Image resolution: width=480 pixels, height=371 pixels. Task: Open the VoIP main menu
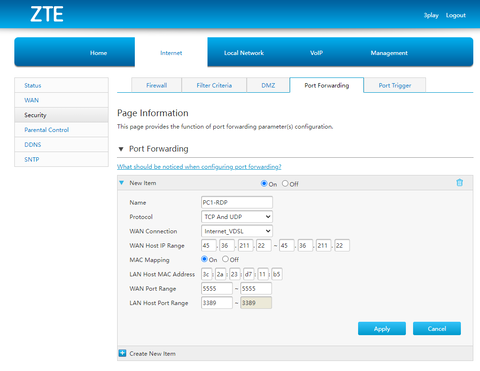click(x=316, y=53)
